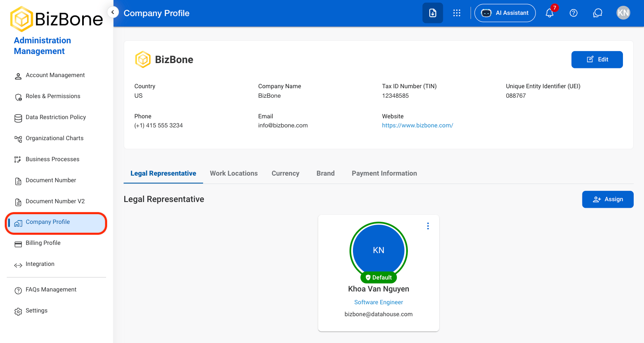Screen dimensions: 644x343
Task: Click the download document icon in header
Action: point(433,13)
